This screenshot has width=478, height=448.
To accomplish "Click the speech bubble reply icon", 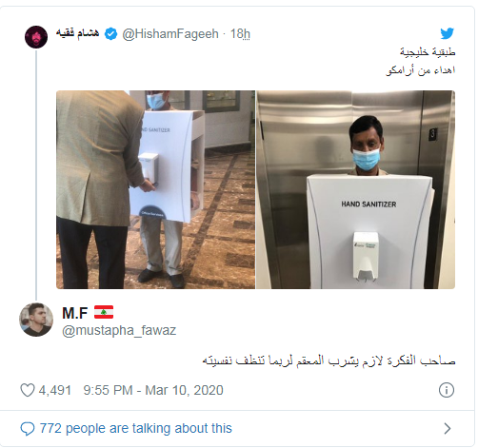I will (28, 429).
